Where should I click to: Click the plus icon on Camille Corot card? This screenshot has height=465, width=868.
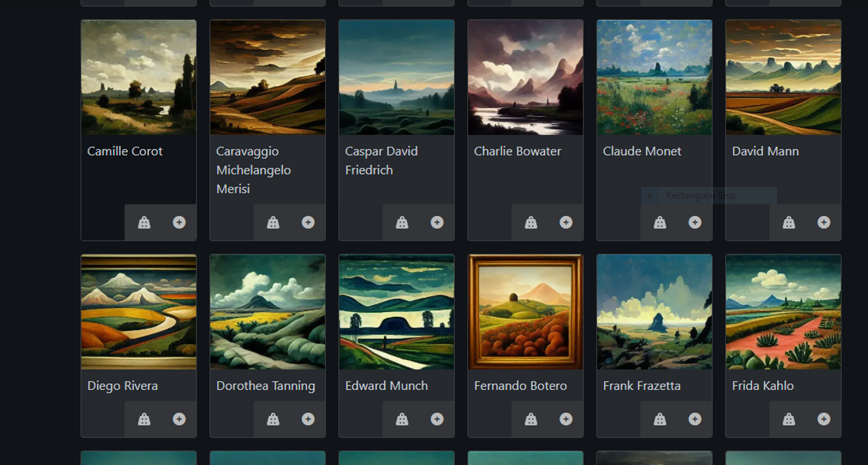pyautogui.click(x=179, y=222)
